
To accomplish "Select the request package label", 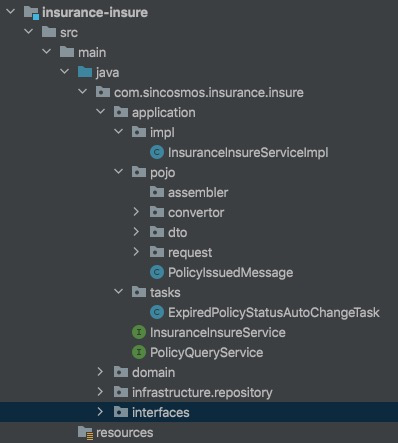I will 190,252.
